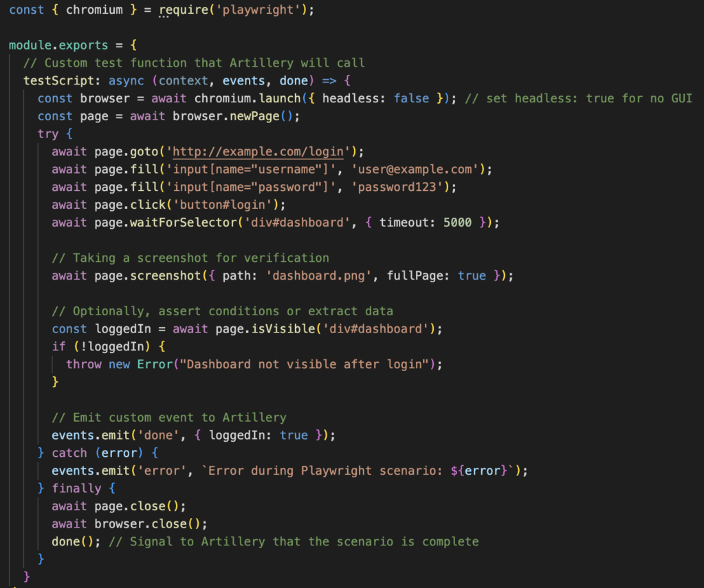Click the 'throw' keyword

pyautogui.click(x=83, y=365)
